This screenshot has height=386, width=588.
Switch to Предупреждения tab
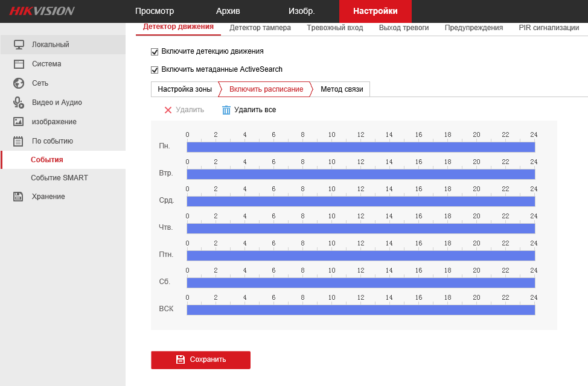(x=474, y=28)
